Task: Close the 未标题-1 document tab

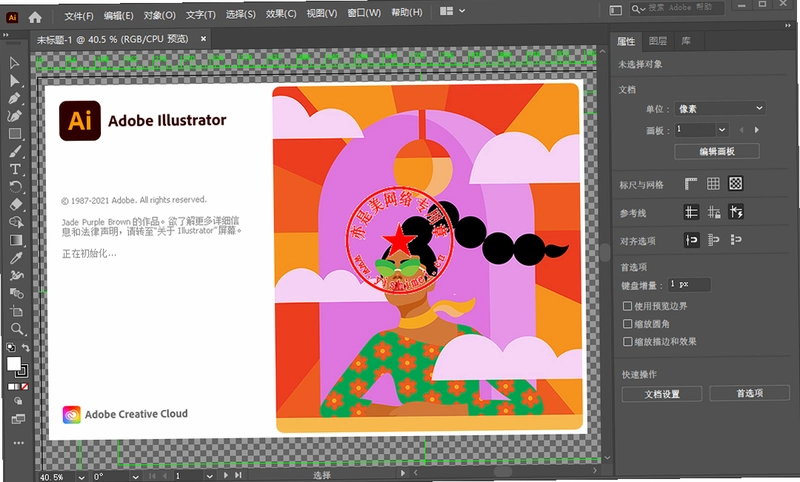Action: pyautogui.click(x=203, y=38)
